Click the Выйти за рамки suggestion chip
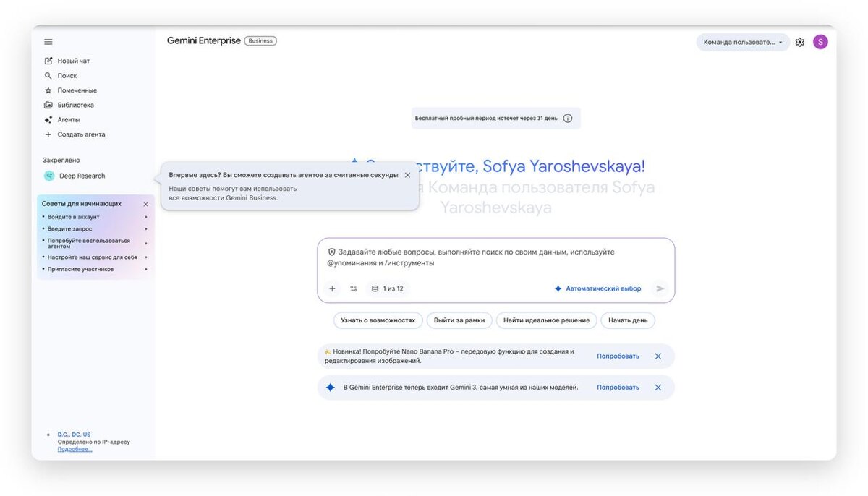 459,320
